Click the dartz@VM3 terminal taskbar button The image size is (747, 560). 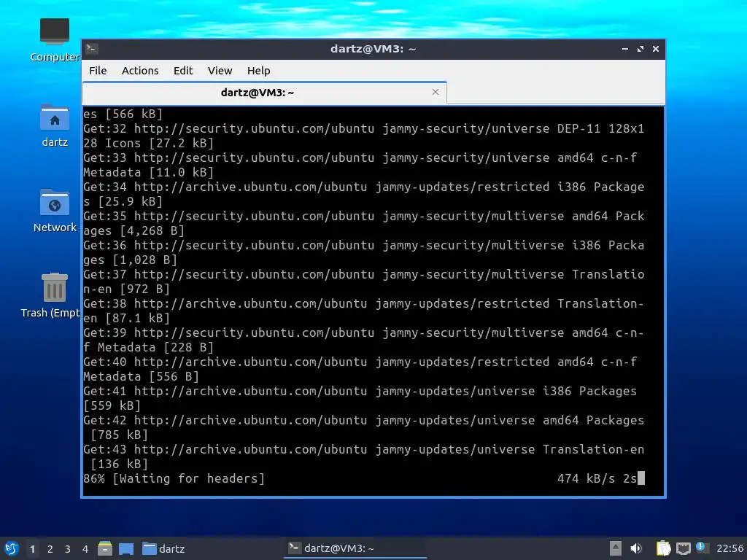coord(355,548)
